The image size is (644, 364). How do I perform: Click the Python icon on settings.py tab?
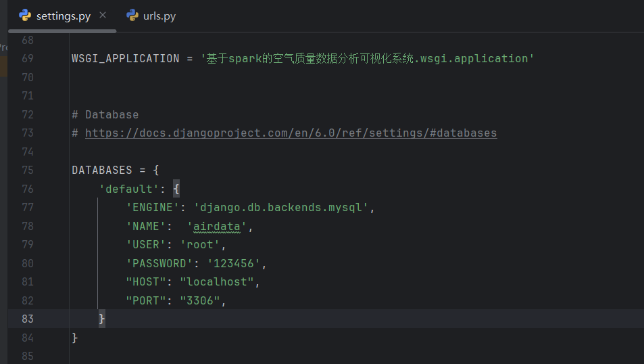tap(25, 15)
